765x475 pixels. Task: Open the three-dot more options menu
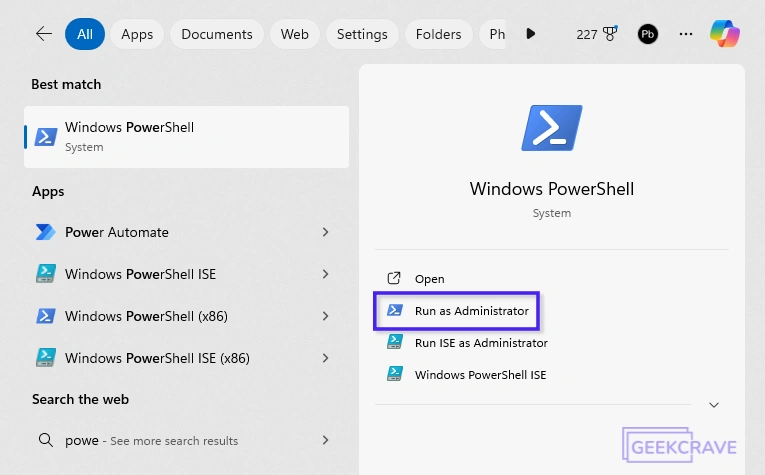pos(686,34)
